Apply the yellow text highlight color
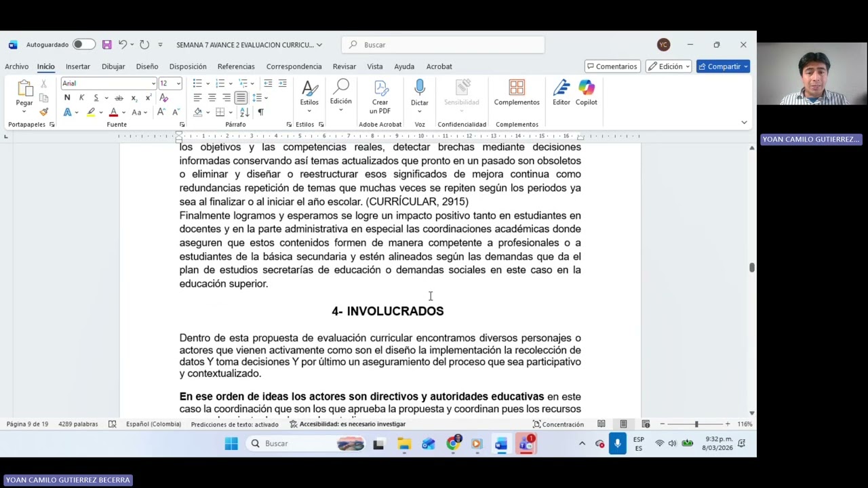This screenshot has height=488, width=868. pyautogui.click(x=90, y=112)
